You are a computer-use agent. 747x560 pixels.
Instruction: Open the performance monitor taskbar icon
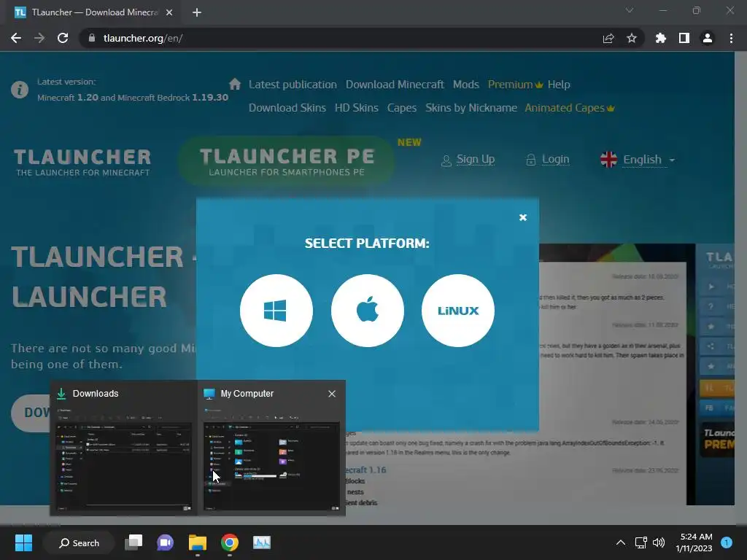click(262, 542)
